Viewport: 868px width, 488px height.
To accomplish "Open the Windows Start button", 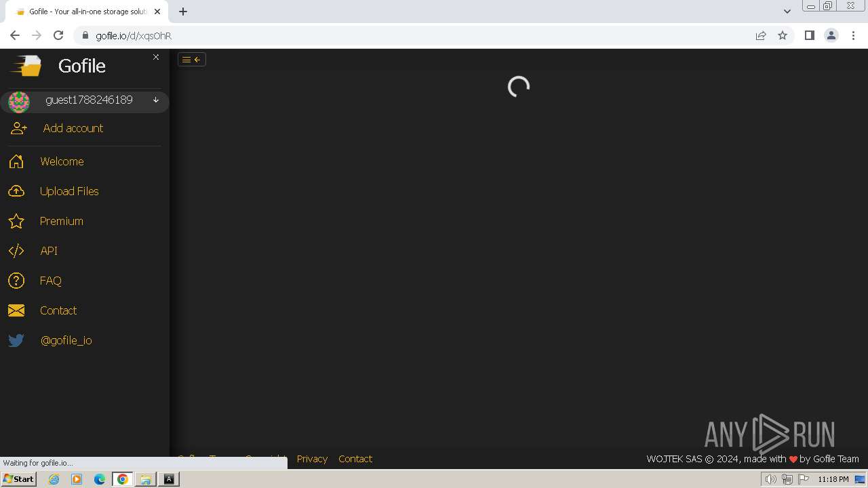I will point(19,479).
